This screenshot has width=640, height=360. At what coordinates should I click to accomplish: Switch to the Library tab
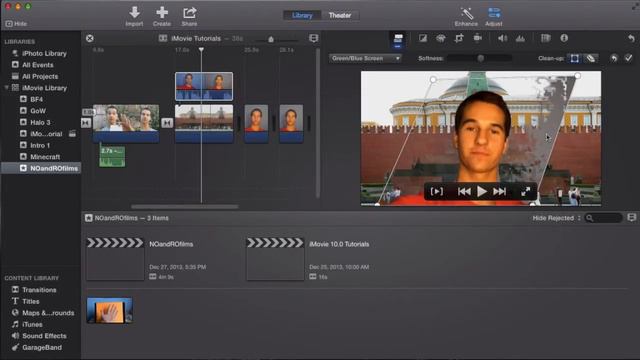tap(302, 16)
